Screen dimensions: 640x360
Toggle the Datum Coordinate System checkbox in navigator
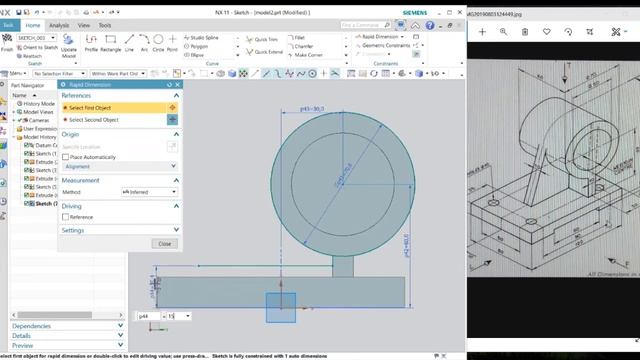pyautogui.click(x=27, y=145)
